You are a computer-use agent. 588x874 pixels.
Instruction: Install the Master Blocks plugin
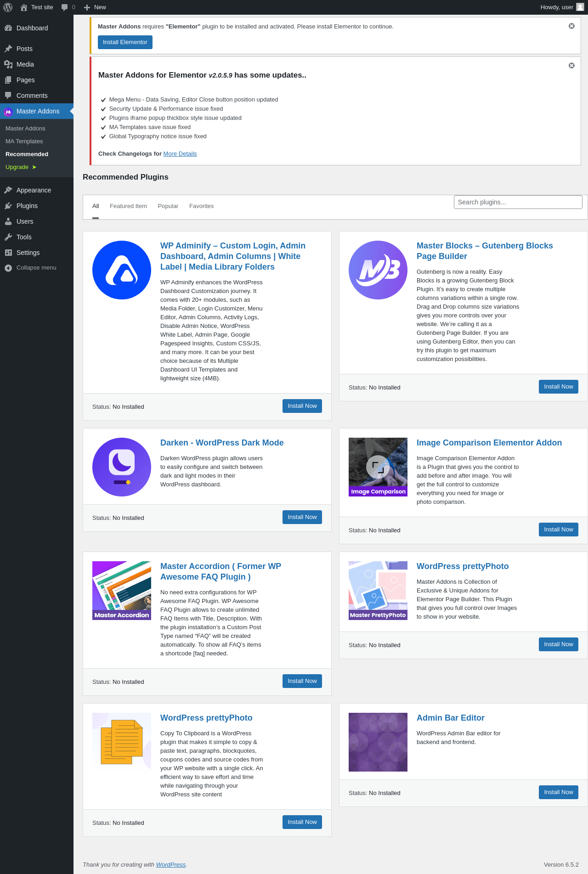coord(559,387)
